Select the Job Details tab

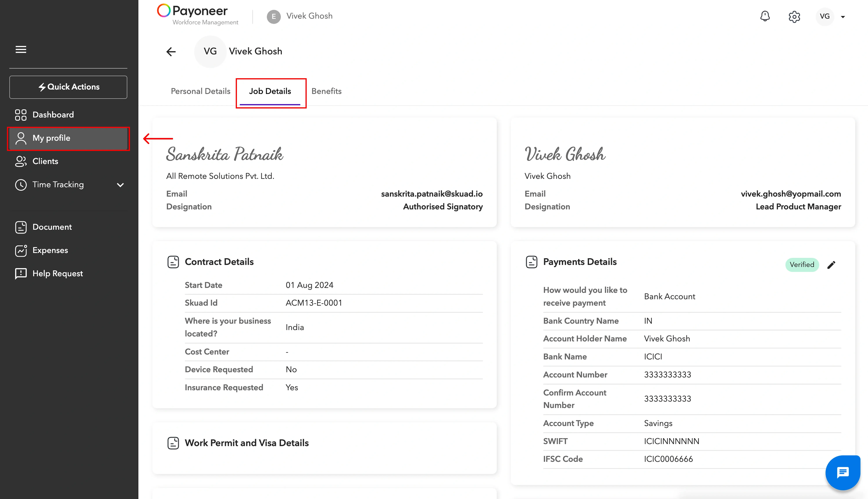click(x=270, y=91)
